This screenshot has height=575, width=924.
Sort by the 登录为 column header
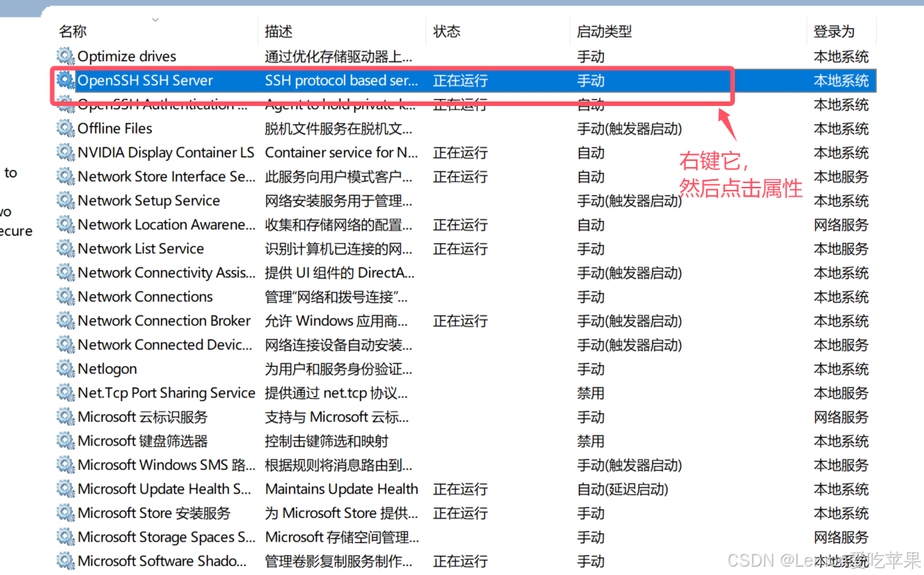[x=834, y=31]
